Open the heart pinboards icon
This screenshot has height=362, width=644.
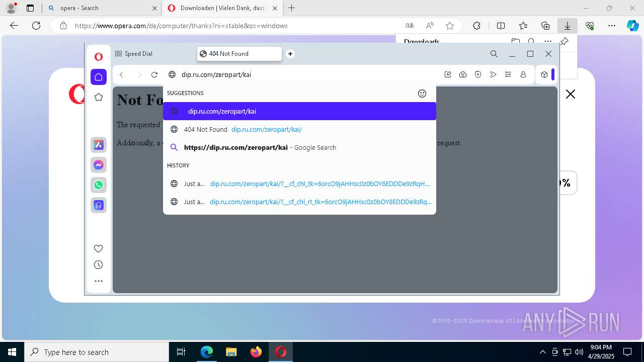(x=99, y=248)
